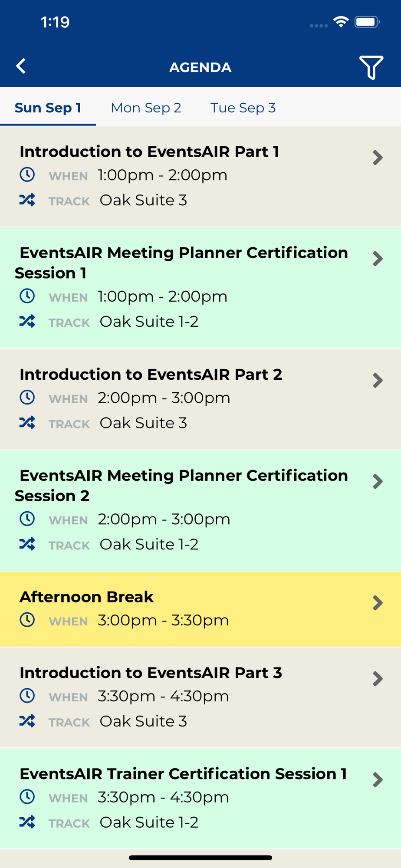The width and height of the screenshot is (401, 868).
Task: Tap clock icon for Afternoon Break
Action: point(27,620)
